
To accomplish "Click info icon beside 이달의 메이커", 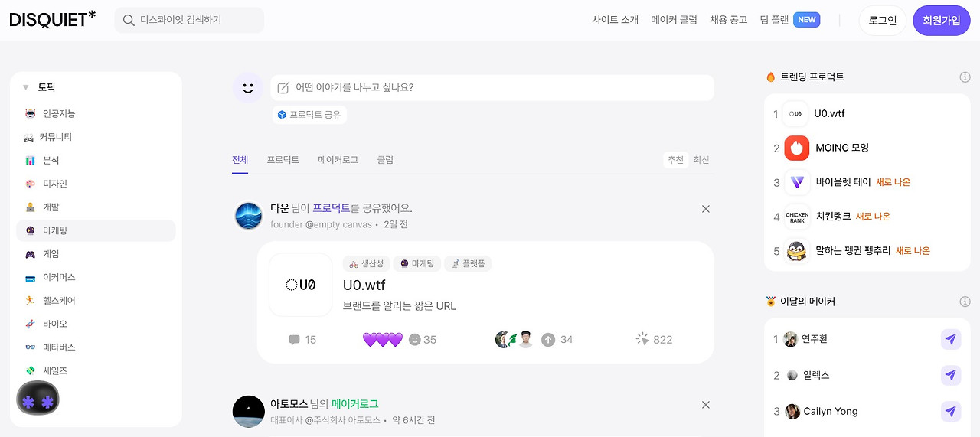I will 965,302.
